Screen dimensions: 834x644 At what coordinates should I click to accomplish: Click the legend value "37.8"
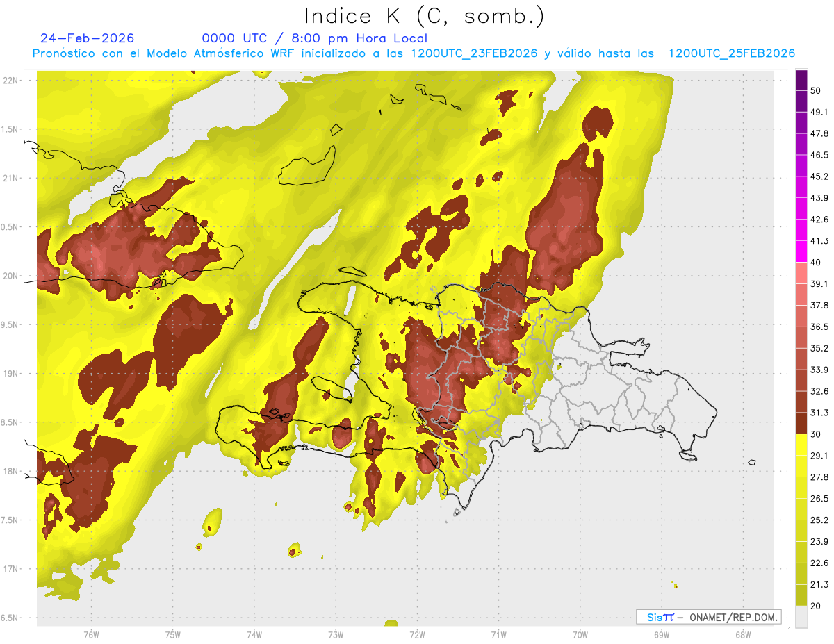click(x=819, y=306)
